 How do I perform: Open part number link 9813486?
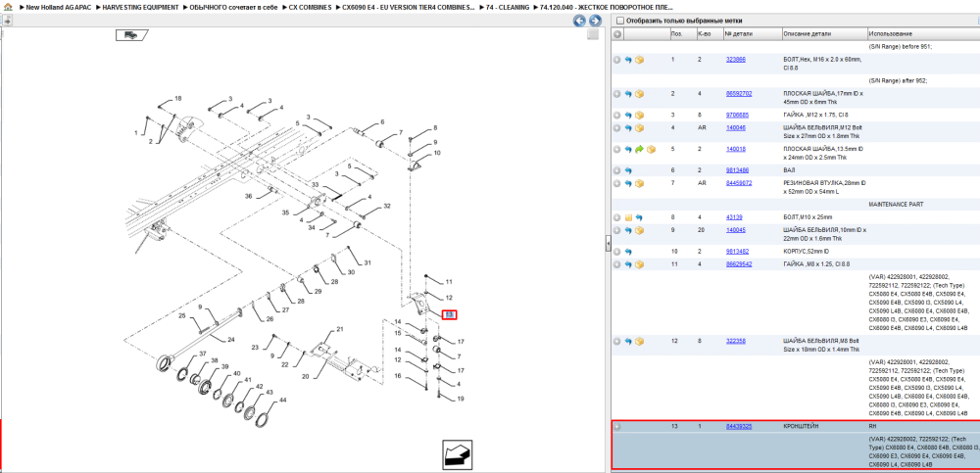[737, 170]
